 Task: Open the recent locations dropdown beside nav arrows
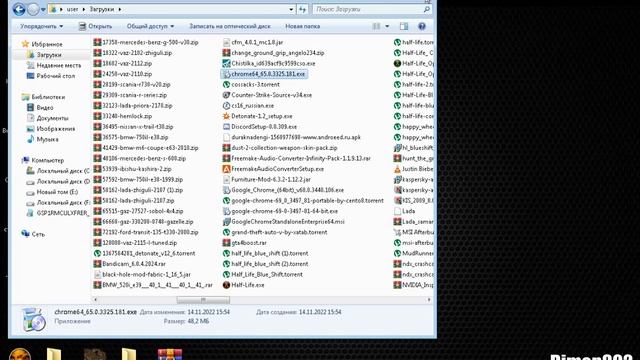43,9
